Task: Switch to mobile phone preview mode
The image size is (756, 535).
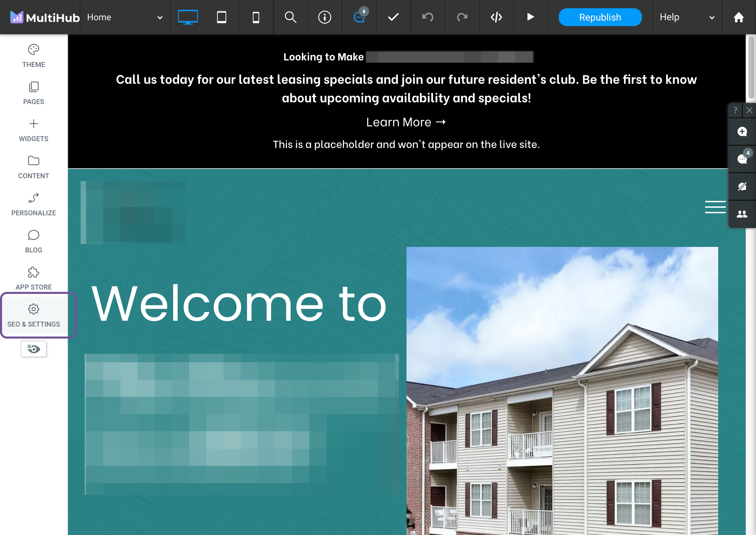Action: [256, 17]
